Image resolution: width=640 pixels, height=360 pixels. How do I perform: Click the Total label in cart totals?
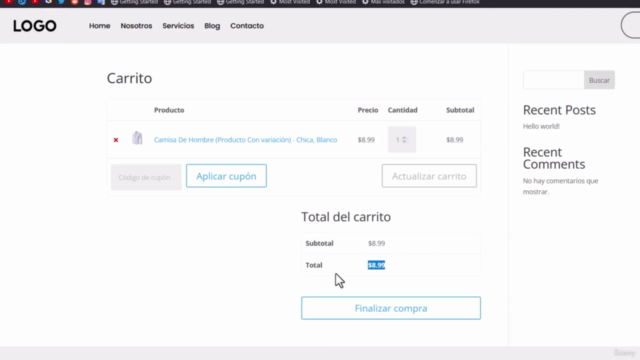314,265
